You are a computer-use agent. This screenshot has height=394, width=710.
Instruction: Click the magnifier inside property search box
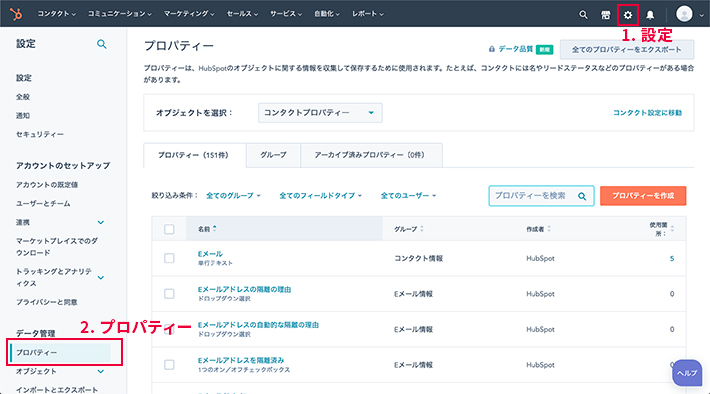tap(582, 196)
